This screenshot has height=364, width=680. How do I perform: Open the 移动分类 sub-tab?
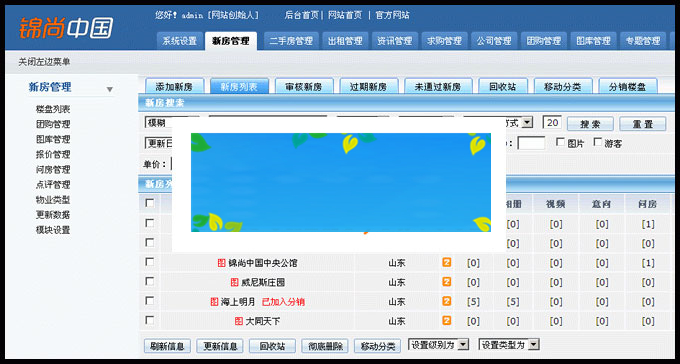point(563,86)
